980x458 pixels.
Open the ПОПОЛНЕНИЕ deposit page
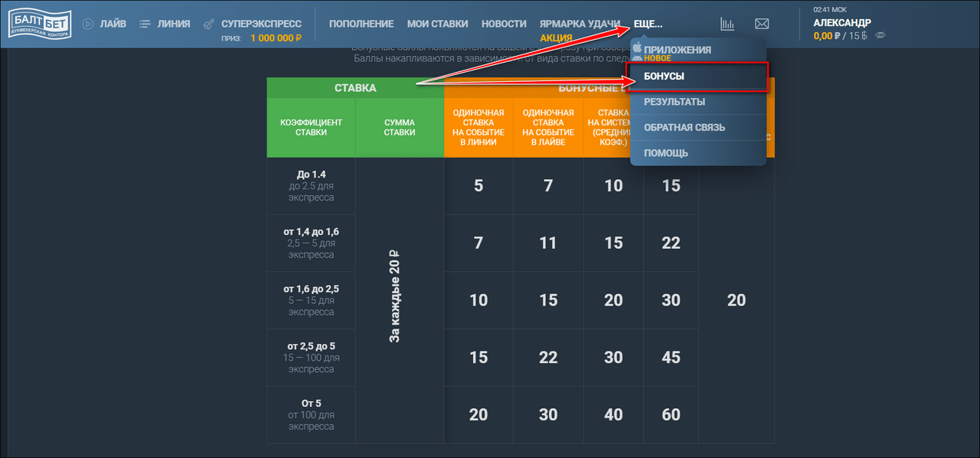click(x=361, y=24)
